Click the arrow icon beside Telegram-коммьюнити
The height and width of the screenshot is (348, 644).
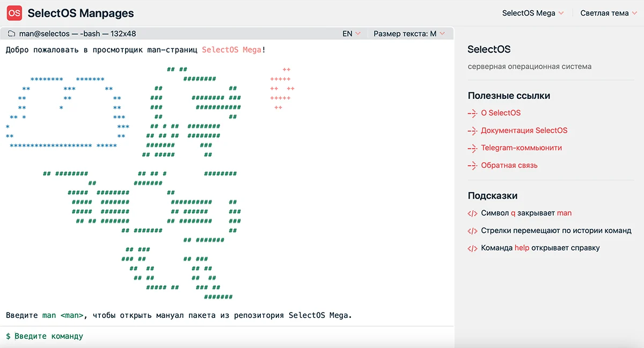click(x=472, y=148)
